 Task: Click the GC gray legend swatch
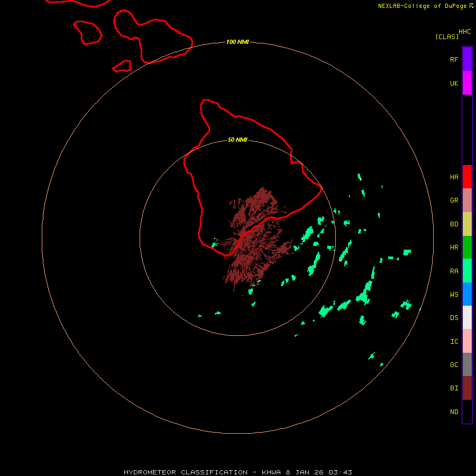(x=467, y=364)
